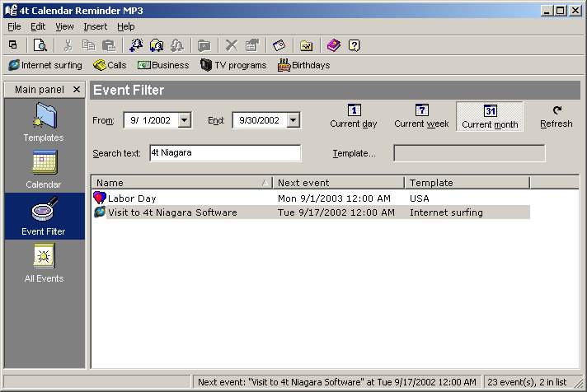The image size is (587, 392).
Task: Click the bell-on-card new template event icon
Action: 157,45
